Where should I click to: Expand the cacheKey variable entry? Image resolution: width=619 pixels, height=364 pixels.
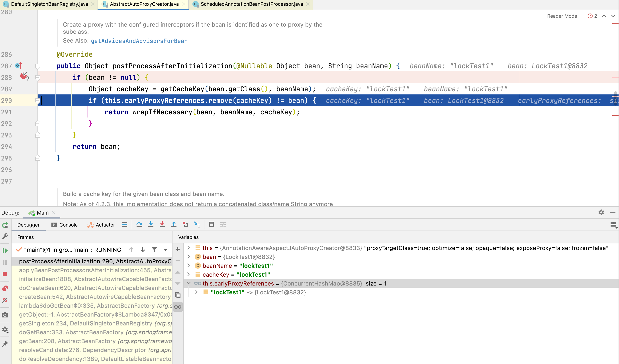[188, 274]
